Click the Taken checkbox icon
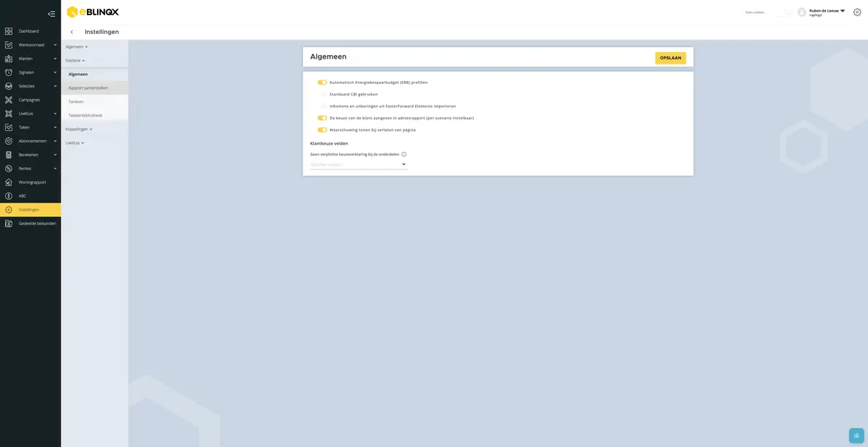868x447 pixels. coord(8,127)
